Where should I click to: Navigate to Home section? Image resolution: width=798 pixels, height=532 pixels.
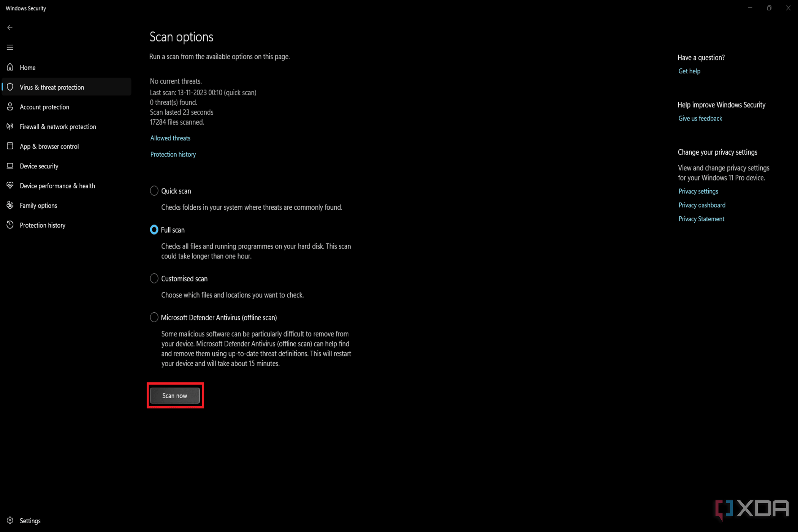[27, 67]
